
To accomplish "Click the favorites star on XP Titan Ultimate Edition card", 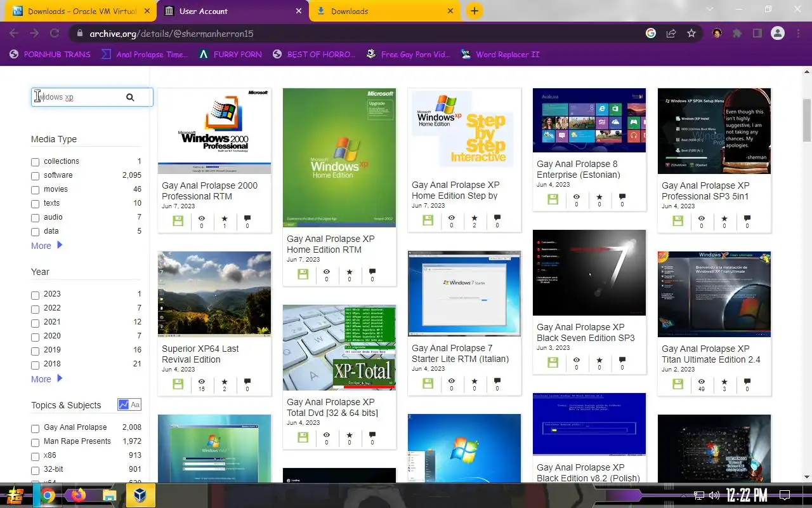I will (724, 381).
